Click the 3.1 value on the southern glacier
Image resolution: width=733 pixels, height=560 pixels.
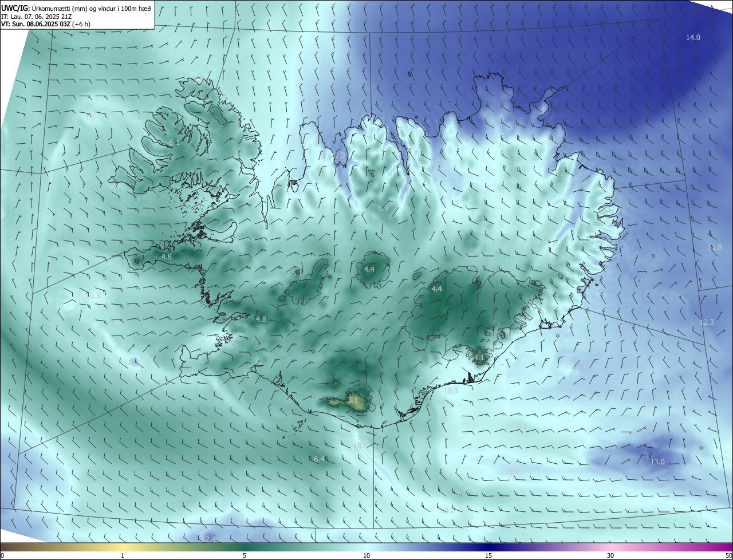(x=352, y=400)
